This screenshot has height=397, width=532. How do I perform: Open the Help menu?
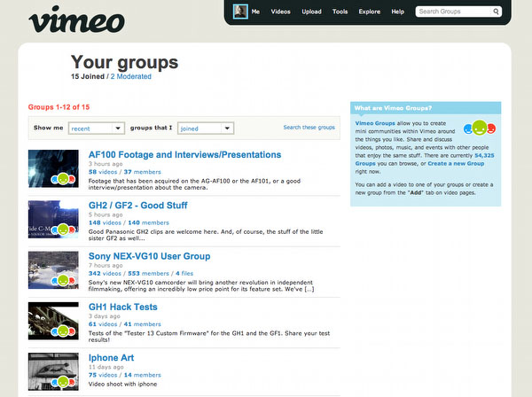397,12
